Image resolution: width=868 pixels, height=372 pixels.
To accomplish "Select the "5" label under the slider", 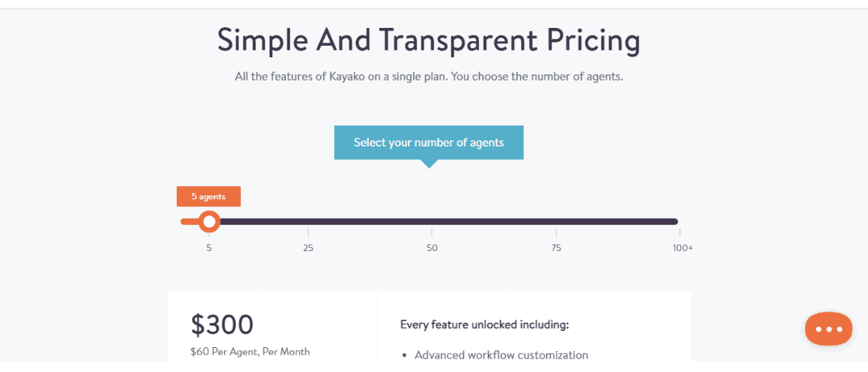I will point(208,248).
